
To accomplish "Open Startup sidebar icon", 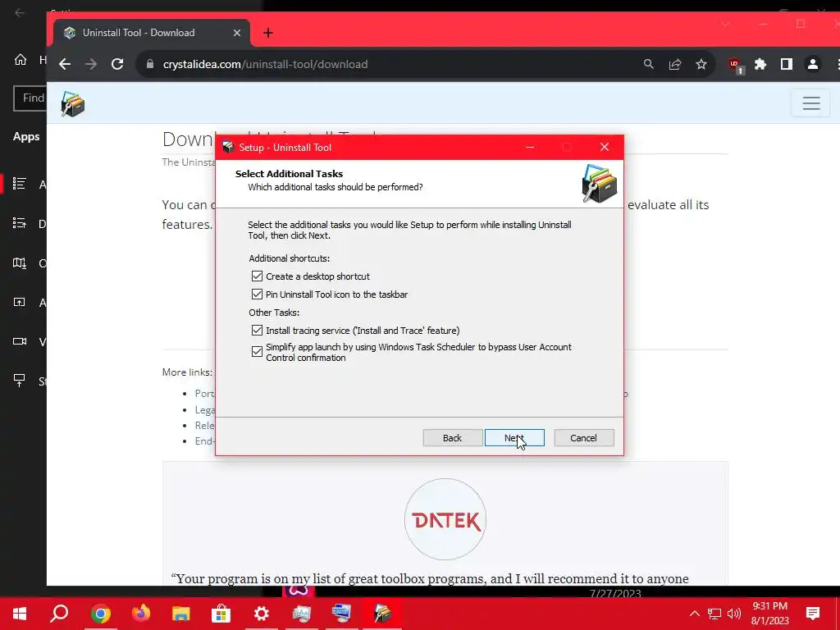I will (20, 381).
